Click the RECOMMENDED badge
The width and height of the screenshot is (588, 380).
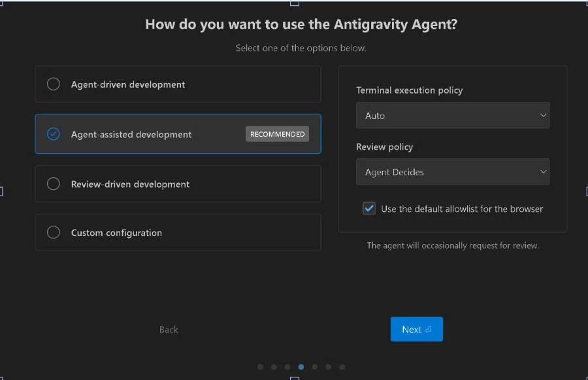click(277, 134)
